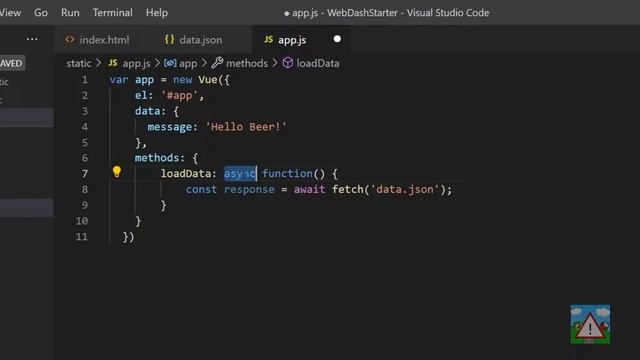
Task: Open the Help menu
Action: (x=157, y=13)
